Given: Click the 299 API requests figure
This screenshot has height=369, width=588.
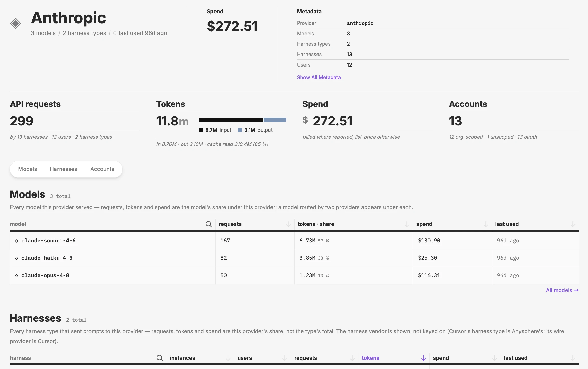Looking at the screenshot, I should coord(22,121).
